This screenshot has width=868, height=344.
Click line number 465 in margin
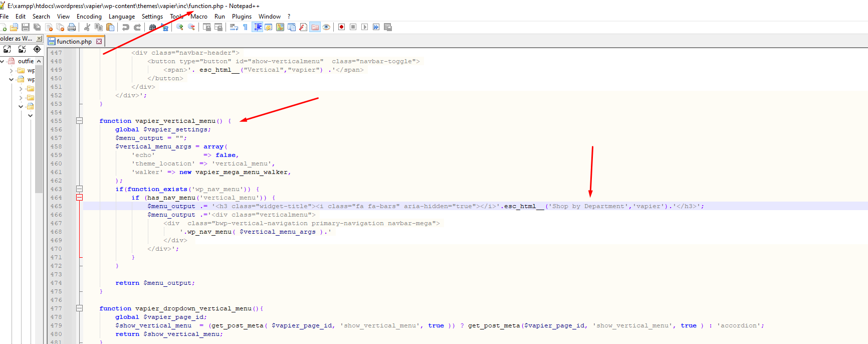(x=56, y=206)
